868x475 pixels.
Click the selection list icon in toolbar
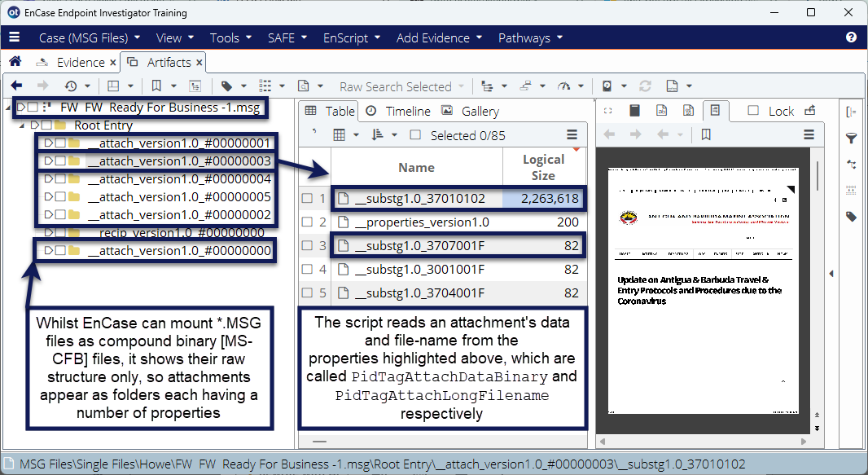click(x=265, y=86)
